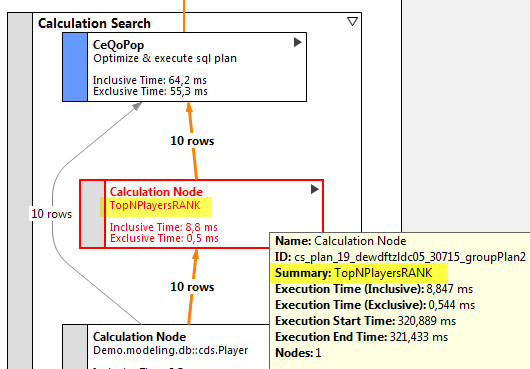The width and height of the screenshot is (530, 369).
Task: Click tooltip Nodes: 1 line
Action: point(298,353)
